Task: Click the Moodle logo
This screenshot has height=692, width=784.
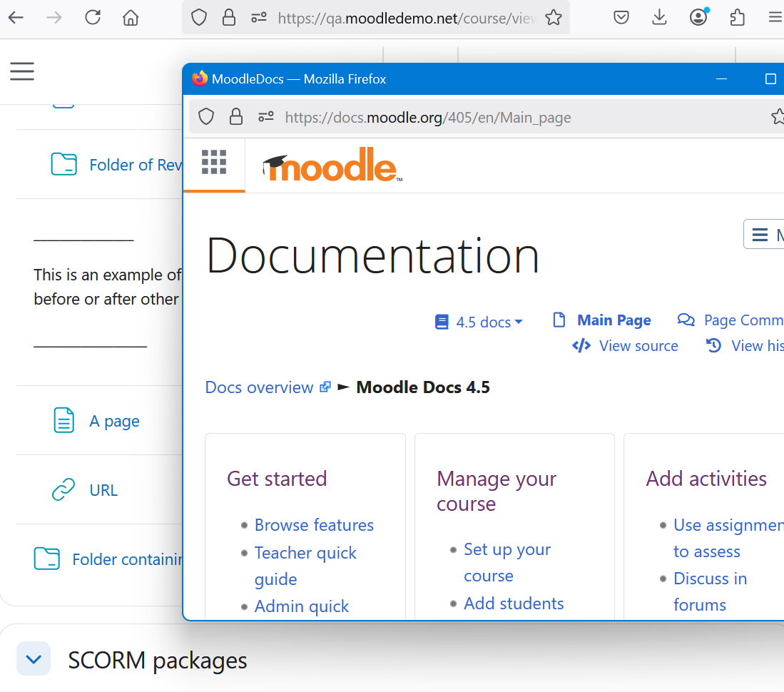Action: point(332,165)
